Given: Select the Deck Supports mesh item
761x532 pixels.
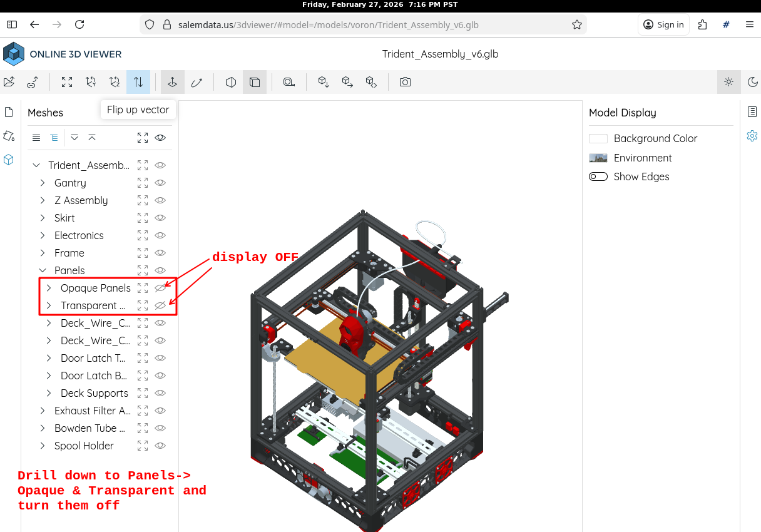Looking at the screenshot, I should tap(94, 393).
